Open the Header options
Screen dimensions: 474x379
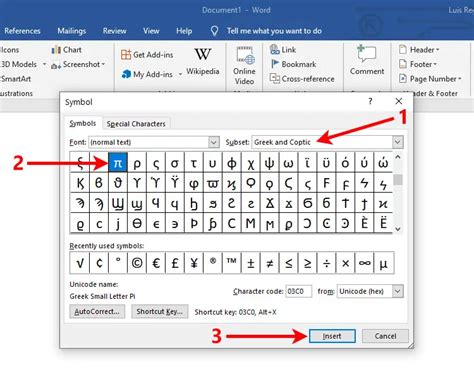click(x=419, y=50)
